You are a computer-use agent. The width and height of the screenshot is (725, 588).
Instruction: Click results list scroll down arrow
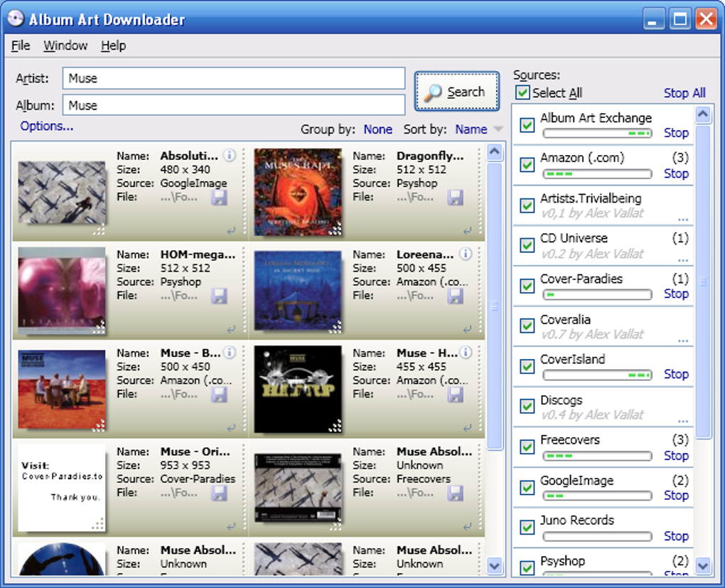click(494, 565)
